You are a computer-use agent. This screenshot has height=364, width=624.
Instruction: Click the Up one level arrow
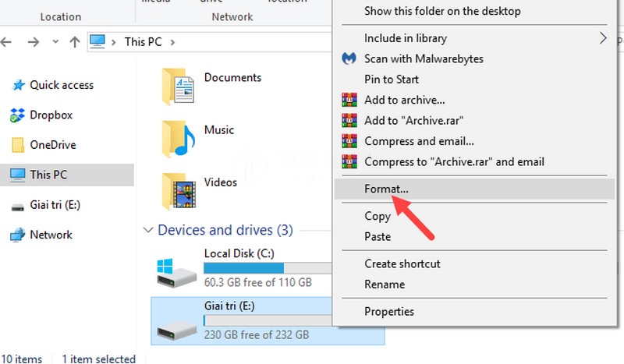(75, 41)
